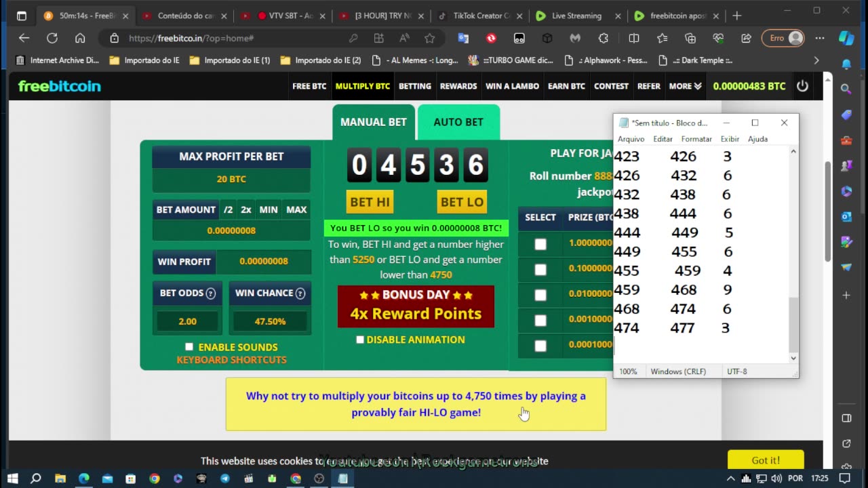Click the freebitcoin power logout icon
The width and height of the screenshot is (868, 488).
[x=802, y=86]
